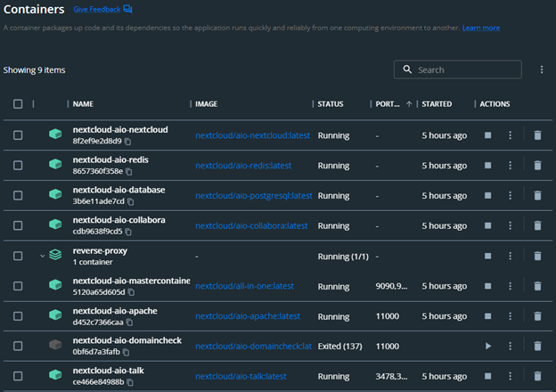Viewport: 556px width, 392px height.
Task: Sort containers by the STARTED column
Action: tap(437, 104)
